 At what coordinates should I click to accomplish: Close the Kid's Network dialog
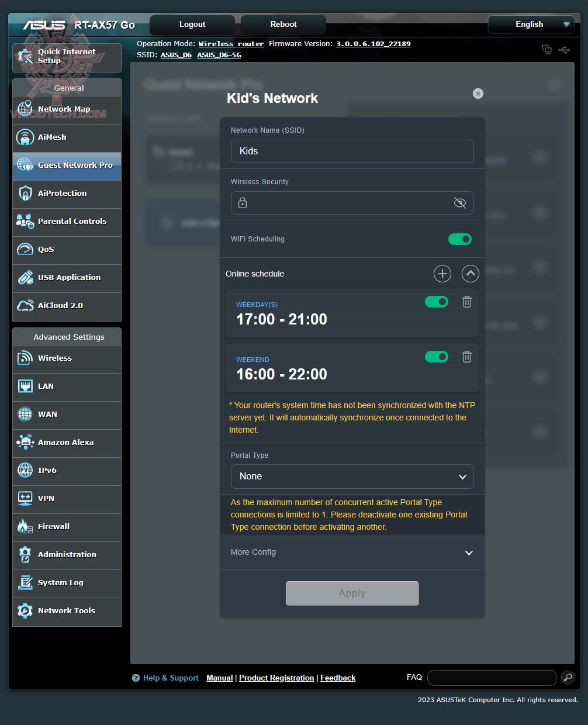click(x=478, y=94)
